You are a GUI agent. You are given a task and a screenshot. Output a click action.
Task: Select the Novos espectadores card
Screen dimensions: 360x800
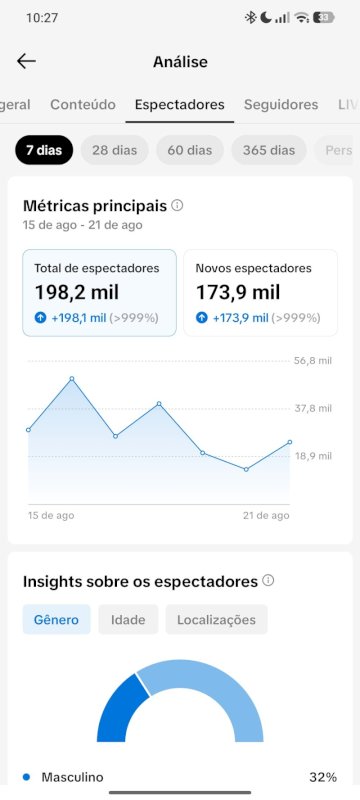[x=261, y=293]
